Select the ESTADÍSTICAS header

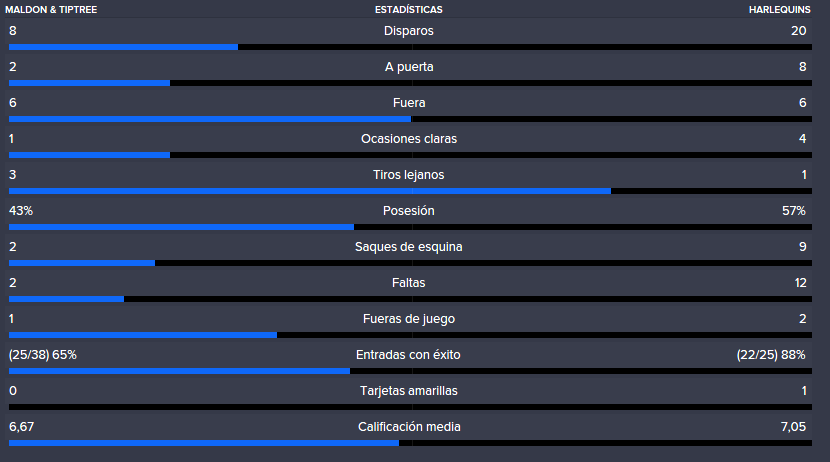point(408,10)
